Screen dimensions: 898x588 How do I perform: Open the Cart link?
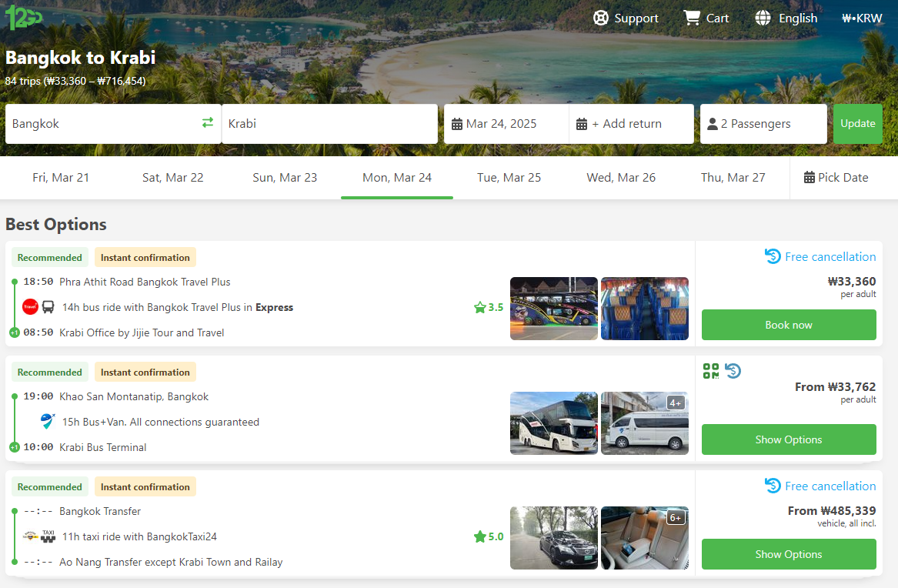click(x=706, y=18)
